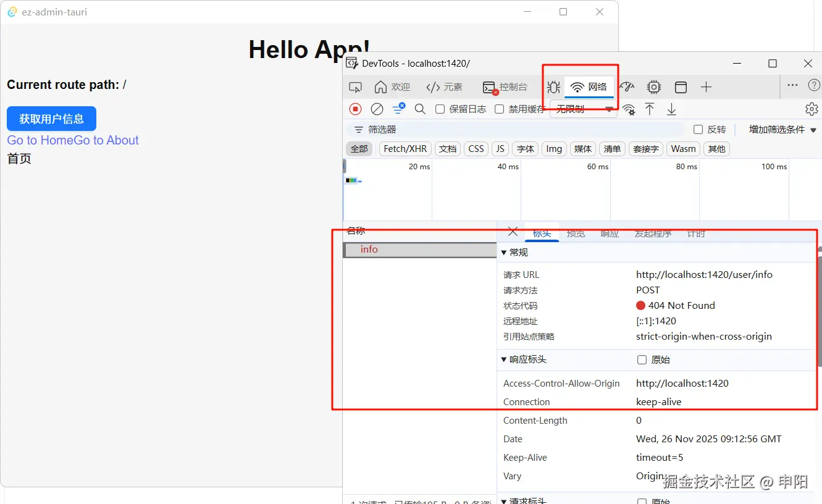Expand the 增加筛选条件 dropdown

782,130
